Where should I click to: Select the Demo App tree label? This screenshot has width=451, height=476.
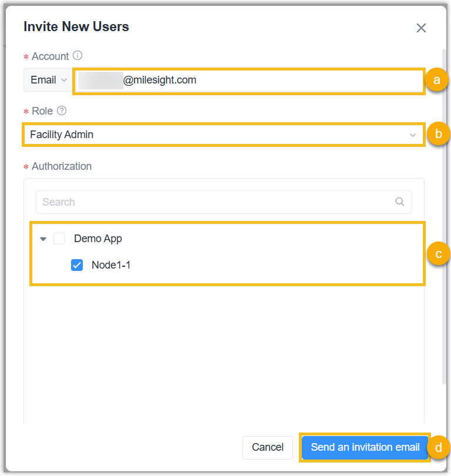point(98,239)
